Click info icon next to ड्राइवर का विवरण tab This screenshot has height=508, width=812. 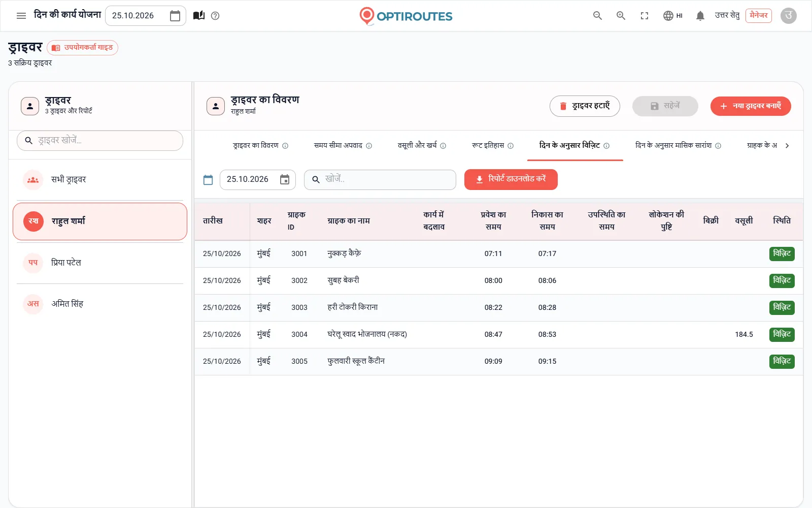pyautogui.click(x=285, y=146)
